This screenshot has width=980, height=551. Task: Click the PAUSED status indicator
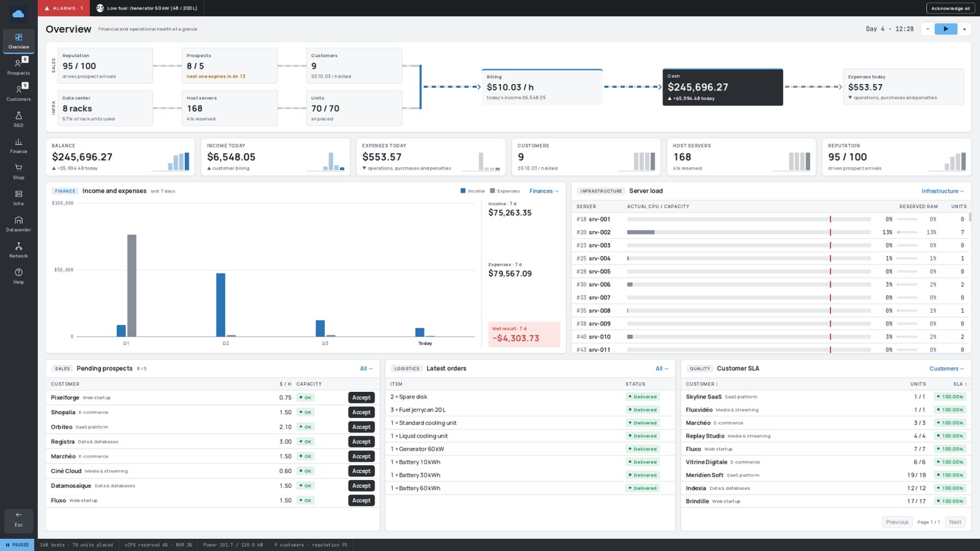pos(17,545)
